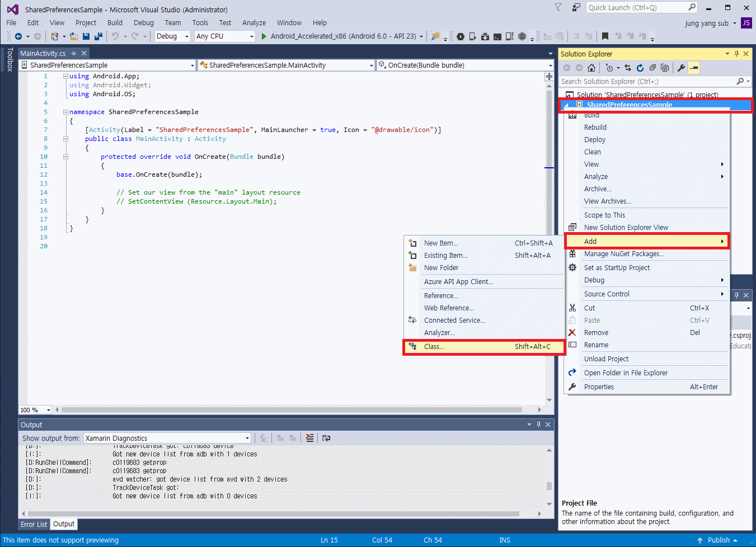Select Unload Project context entry
756x547 pixels.
647,359
